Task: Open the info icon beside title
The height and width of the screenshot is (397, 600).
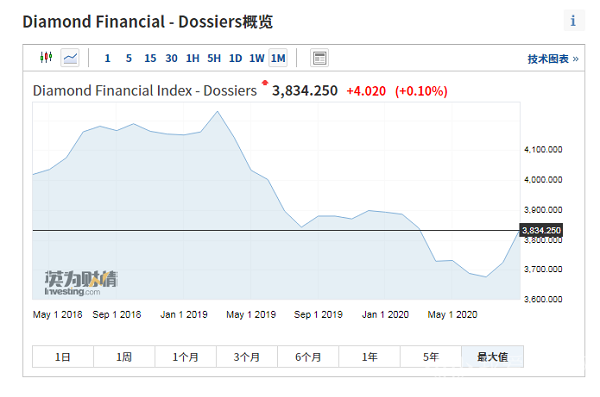Action: pos(574,21)
